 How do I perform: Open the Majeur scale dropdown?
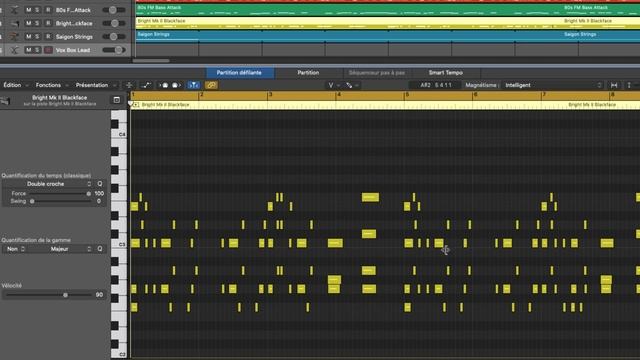click(x=60, y=249)
